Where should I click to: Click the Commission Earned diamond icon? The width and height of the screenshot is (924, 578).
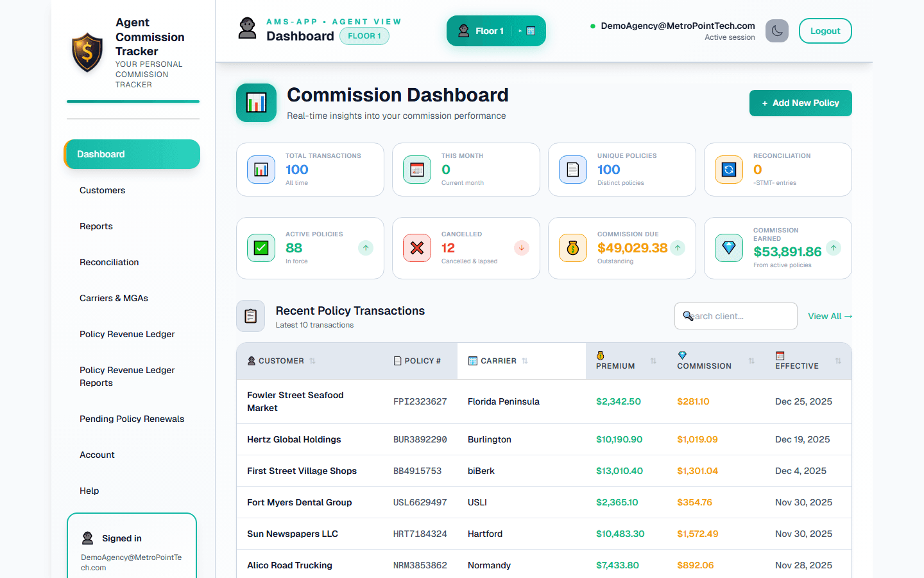coord(728,247)
